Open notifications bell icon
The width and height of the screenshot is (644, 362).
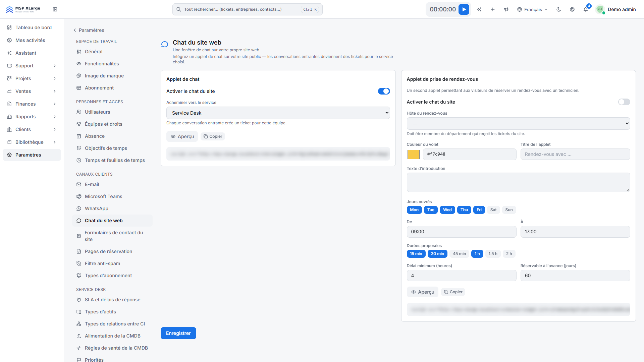586,9
